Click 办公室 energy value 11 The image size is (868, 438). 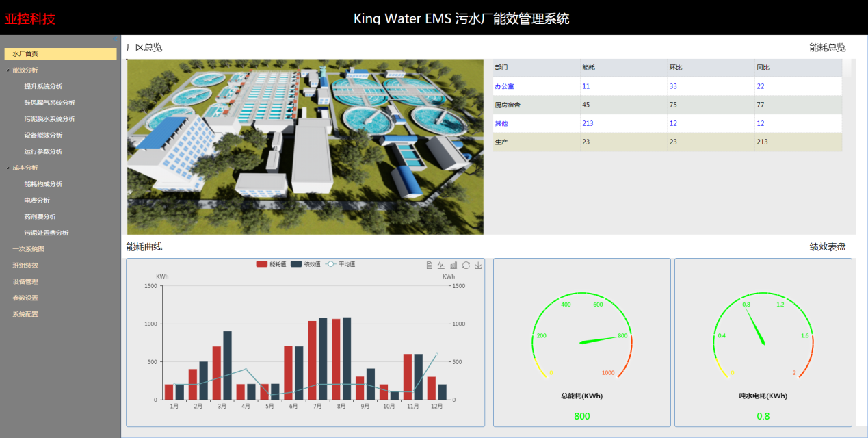[x=586, y=86]
